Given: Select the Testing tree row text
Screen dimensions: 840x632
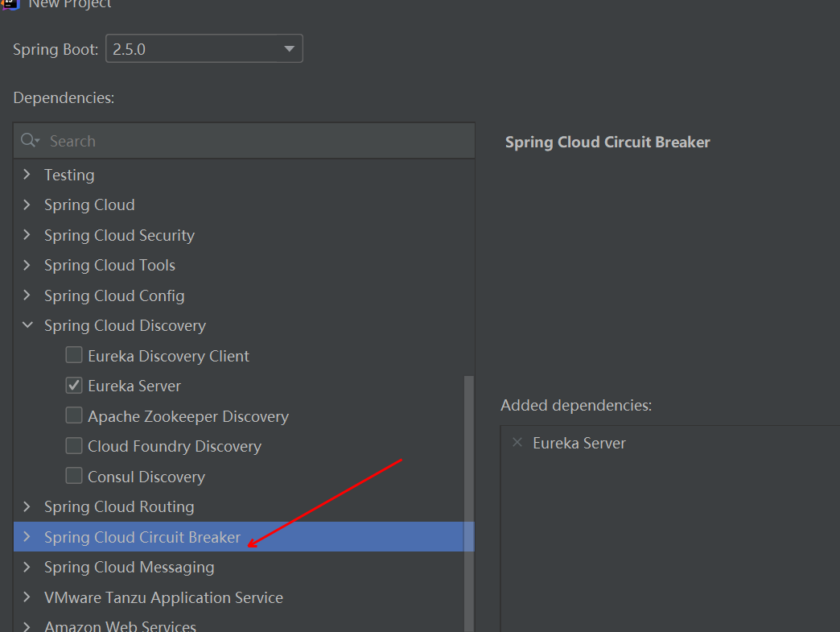Looking at the screenshot, I should [69, 176].
